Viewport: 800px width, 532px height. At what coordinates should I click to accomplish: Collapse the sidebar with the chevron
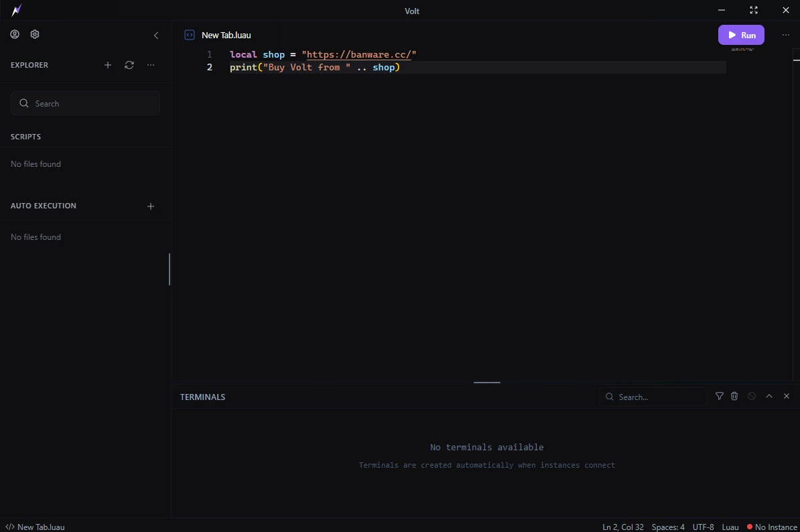(156, 36)
